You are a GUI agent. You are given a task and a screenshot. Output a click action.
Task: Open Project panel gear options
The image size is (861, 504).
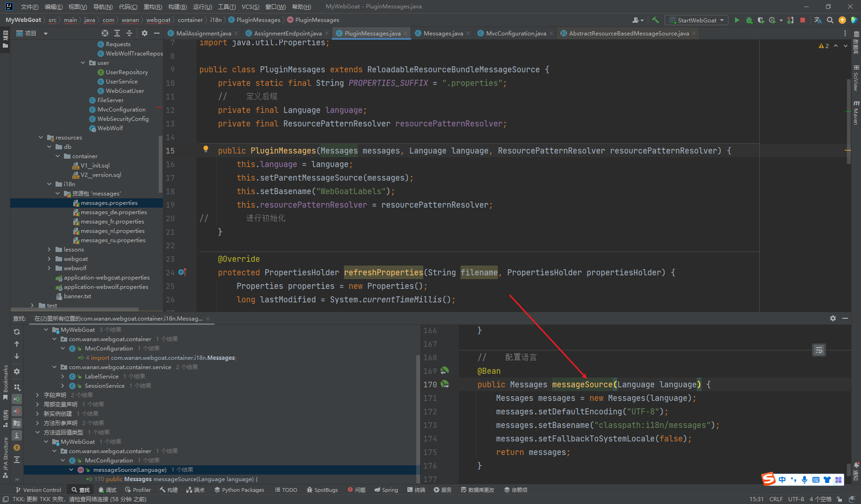(145, 33)
